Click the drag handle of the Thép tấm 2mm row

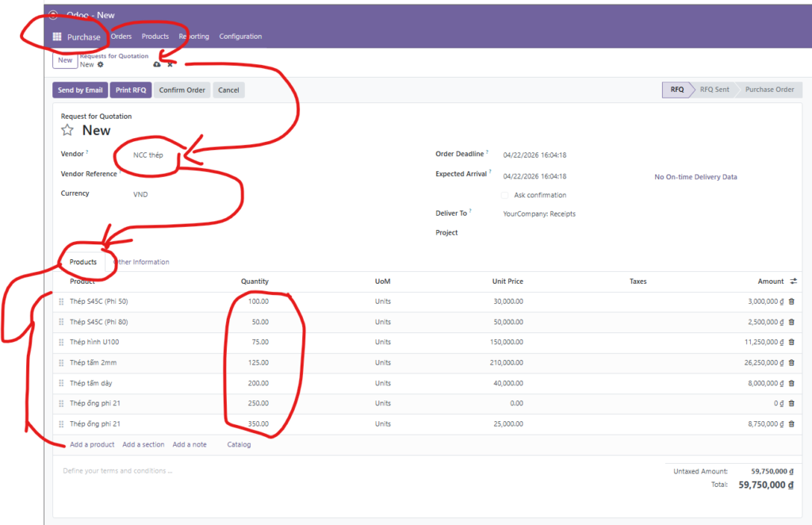[x=61, y=363]
